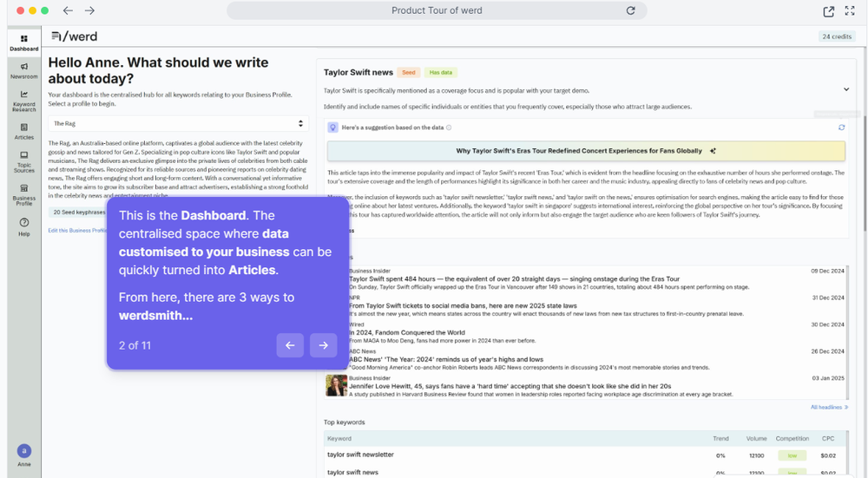Select taylor swift news keyword row

pos(585,472)
